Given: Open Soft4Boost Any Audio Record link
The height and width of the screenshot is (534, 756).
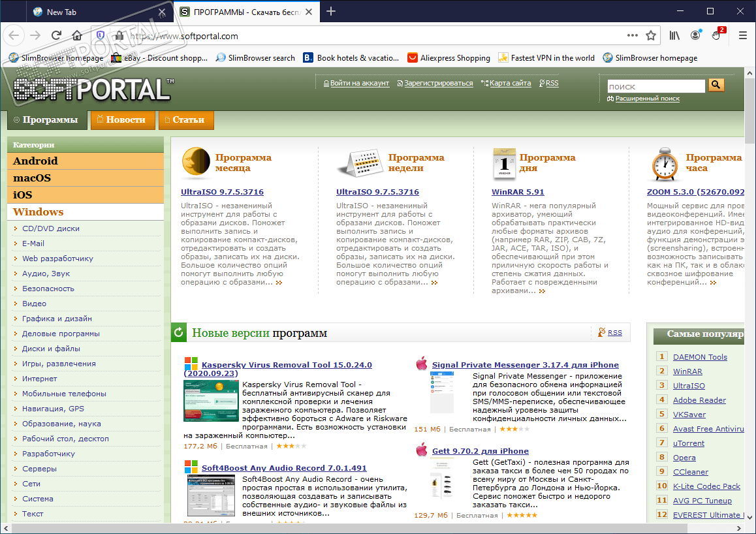Looking at the screenshot, I should 284,468.
